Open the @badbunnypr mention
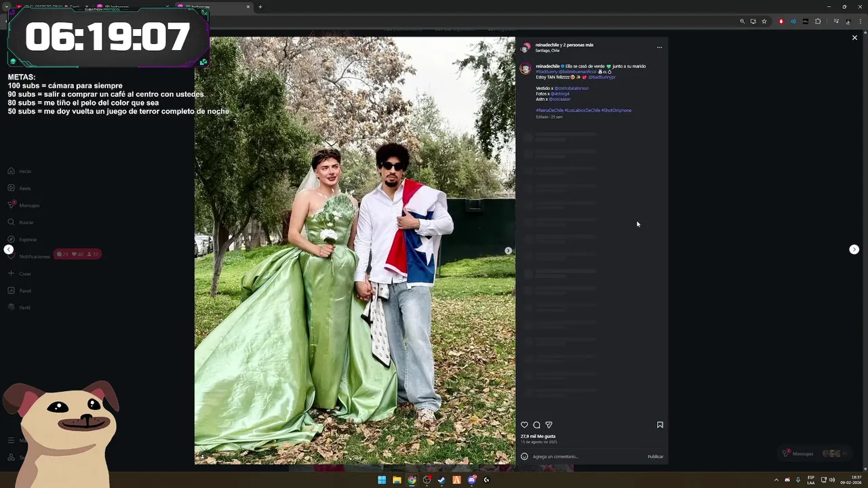Screen dimensions: 868x488 tap(601, 77)
